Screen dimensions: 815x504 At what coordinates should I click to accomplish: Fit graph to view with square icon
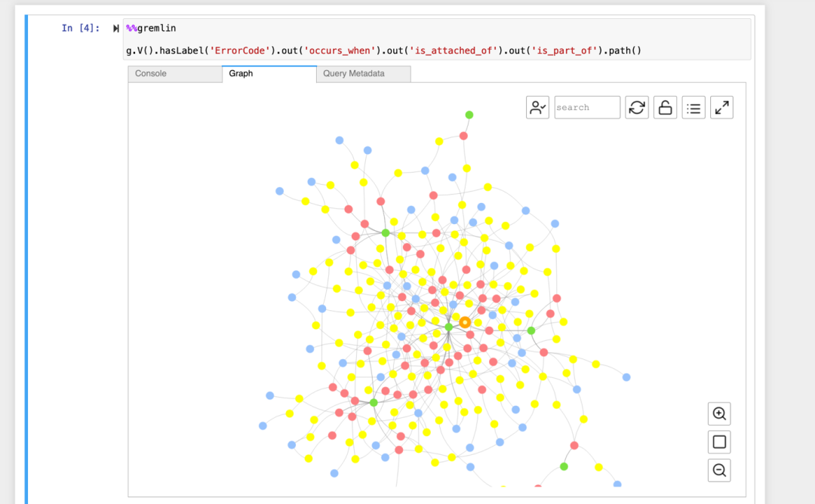[719, 442]
